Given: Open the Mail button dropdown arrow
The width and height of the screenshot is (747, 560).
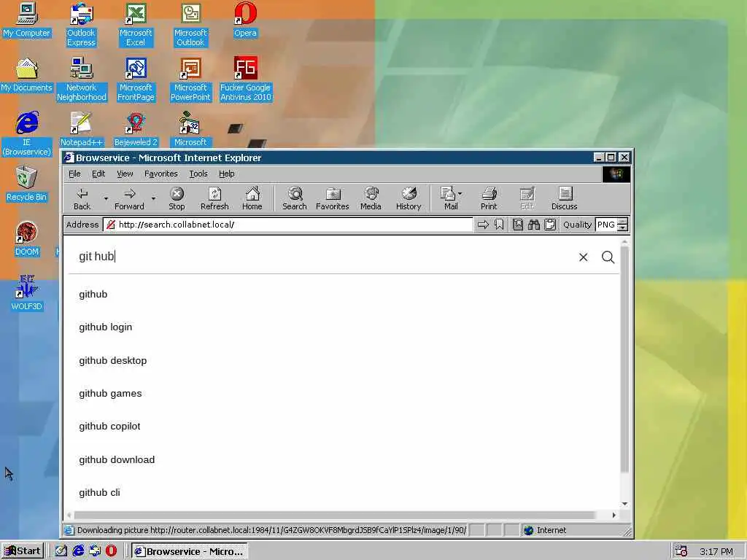Looking at the screenshot, I should [460, 194].
